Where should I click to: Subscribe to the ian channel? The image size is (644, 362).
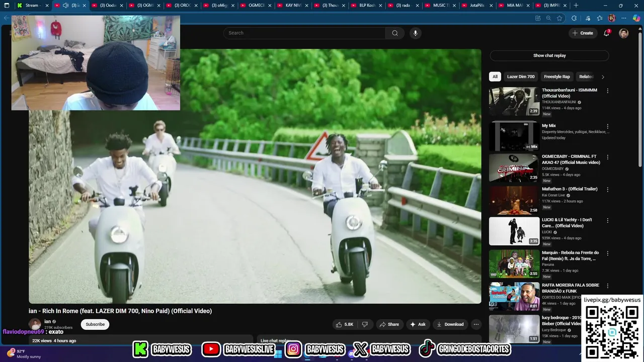[x=95, y=324]
